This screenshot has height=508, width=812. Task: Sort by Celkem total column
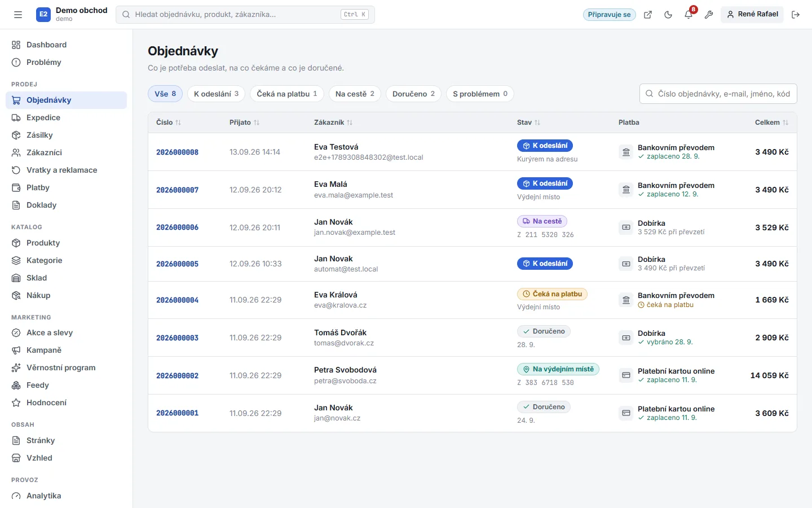pyautogui.click(x=771, y=122)
